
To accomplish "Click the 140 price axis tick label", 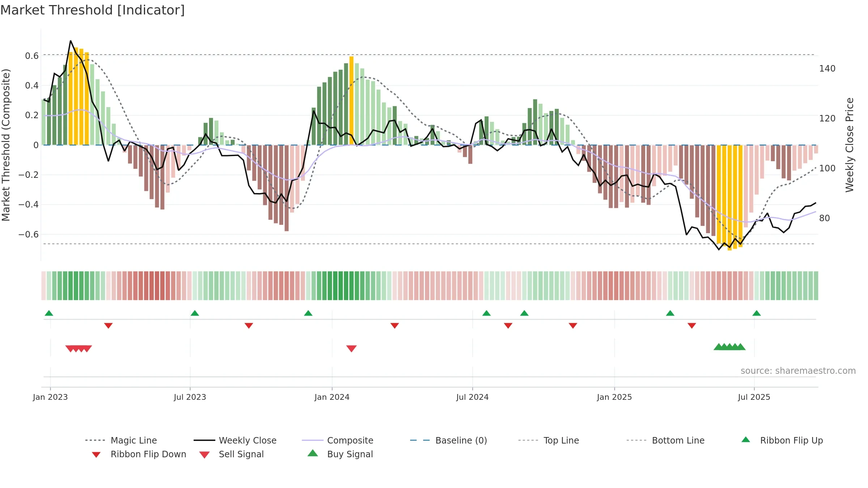I will [827, 69].
